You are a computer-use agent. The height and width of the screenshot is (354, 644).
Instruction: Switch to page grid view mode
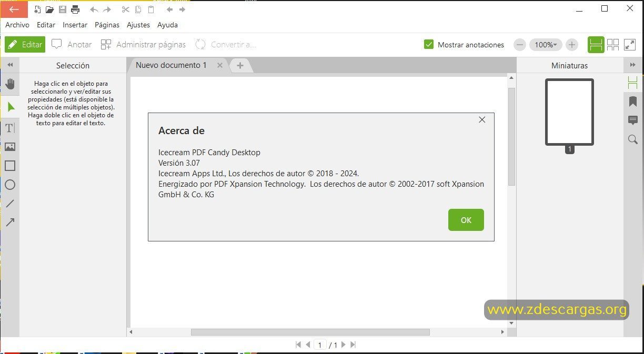(613, 45)
